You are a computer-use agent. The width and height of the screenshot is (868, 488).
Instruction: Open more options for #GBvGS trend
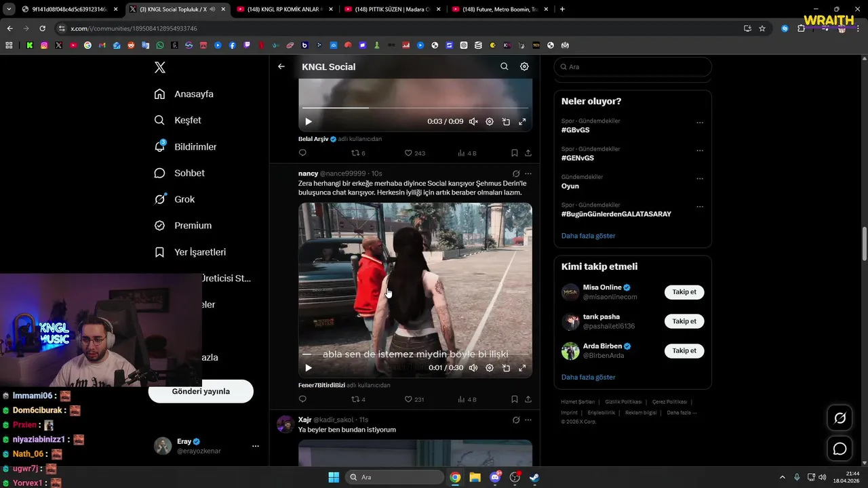pyautogui.click(x=700, y=123)
